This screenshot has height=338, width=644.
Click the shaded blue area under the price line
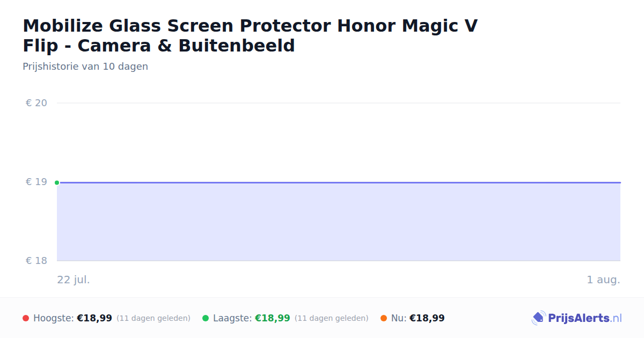pos(339,222)
